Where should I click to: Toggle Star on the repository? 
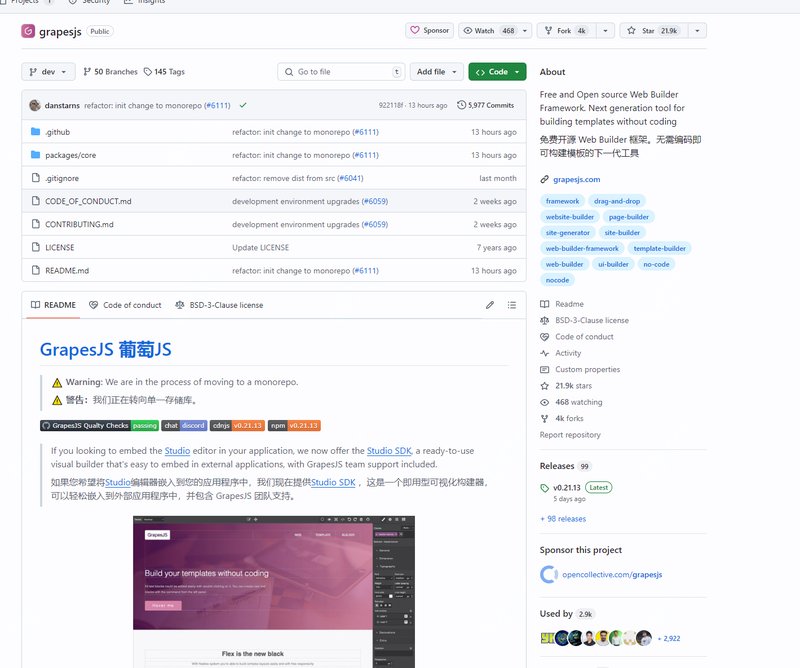[x=653, y=31]
